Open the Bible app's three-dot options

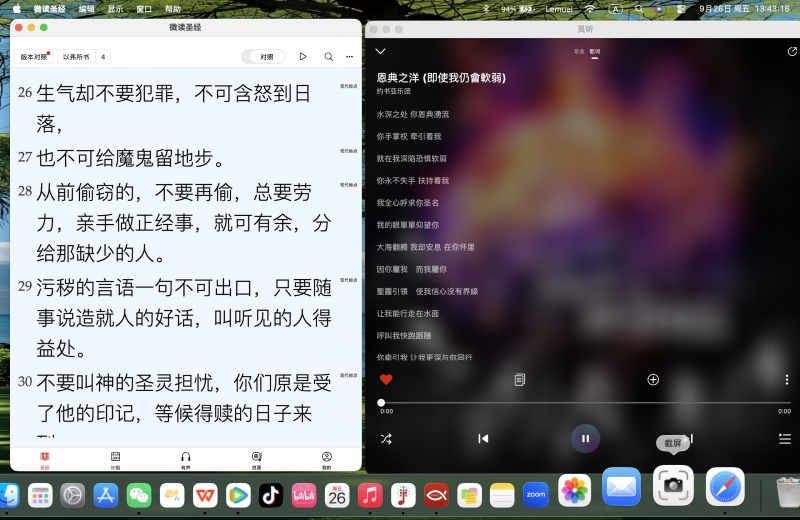point(349,57)
